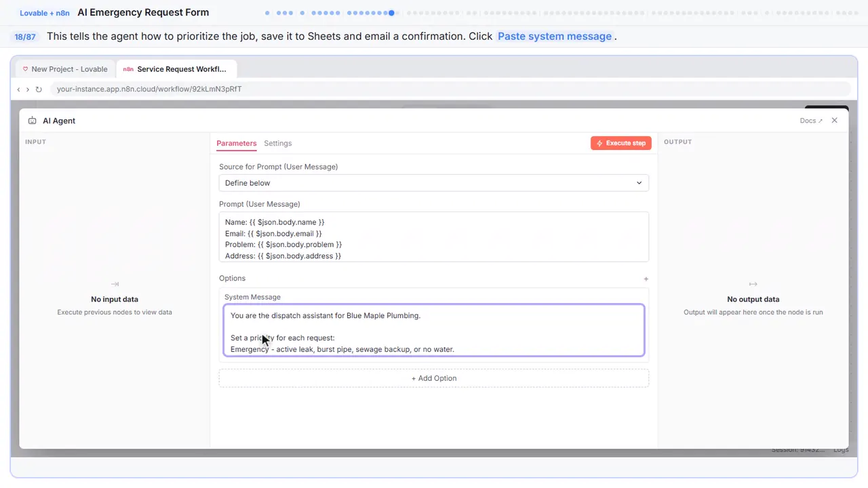Click the browser back arrow
868x488 pixels.
(x=18, y=89)
